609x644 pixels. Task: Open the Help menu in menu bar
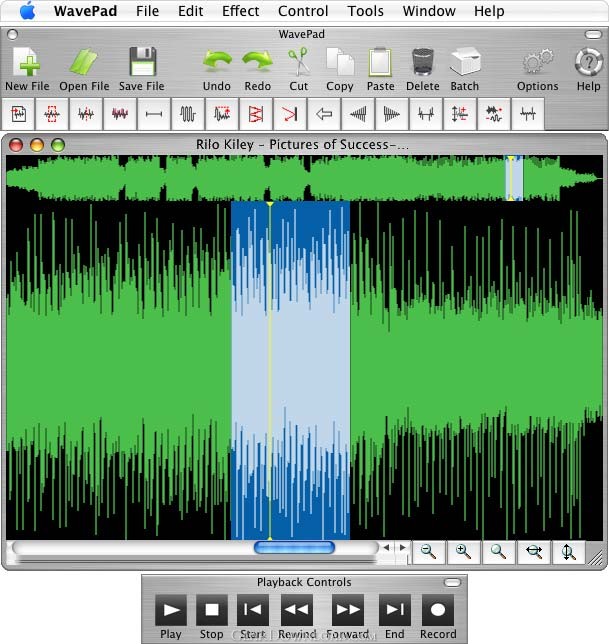pos(489,11)
